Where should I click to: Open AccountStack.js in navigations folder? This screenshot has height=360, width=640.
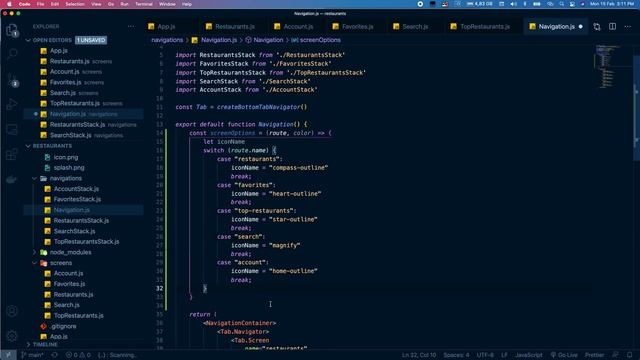point(76,189)
